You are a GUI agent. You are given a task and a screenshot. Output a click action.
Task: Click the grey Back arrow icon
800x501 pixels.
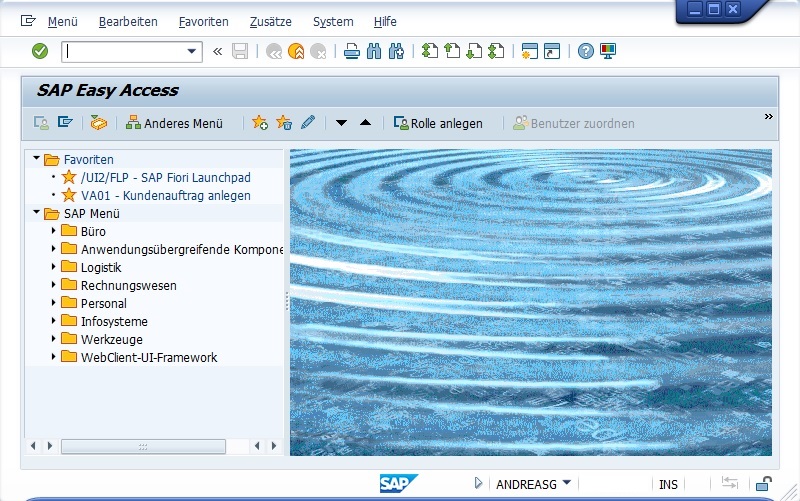(274, 52)
